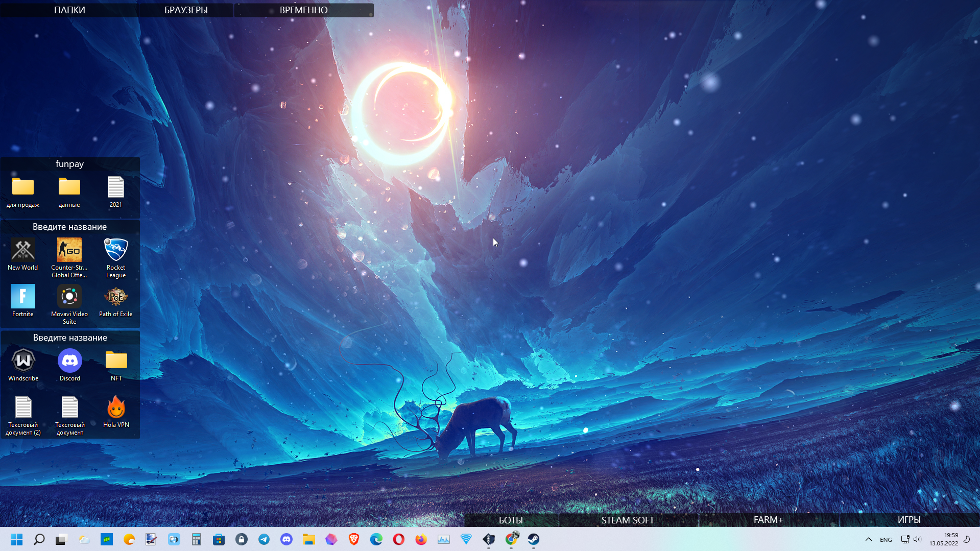Select the '2021' text file icon

point(116,192)
